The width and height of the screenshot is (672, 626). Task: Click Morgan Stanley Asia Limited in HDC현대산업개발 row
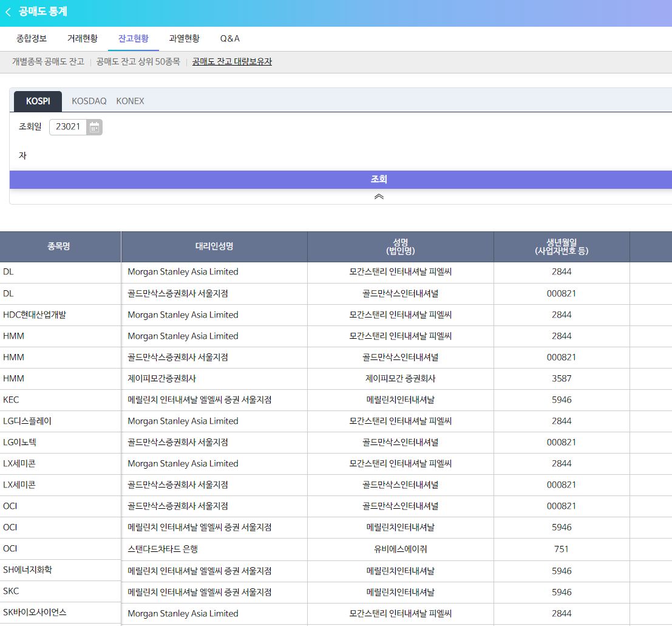click(x=183, y=315)
